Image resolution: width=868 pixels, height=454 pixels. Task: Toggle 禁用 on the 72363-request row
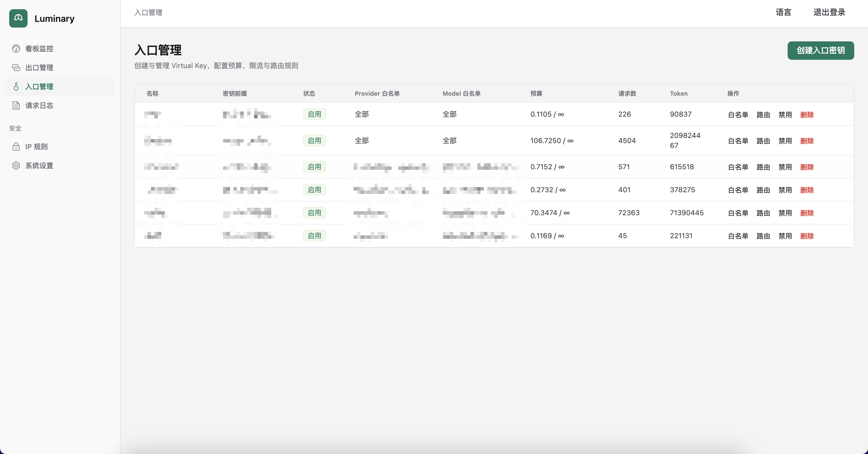785,213
